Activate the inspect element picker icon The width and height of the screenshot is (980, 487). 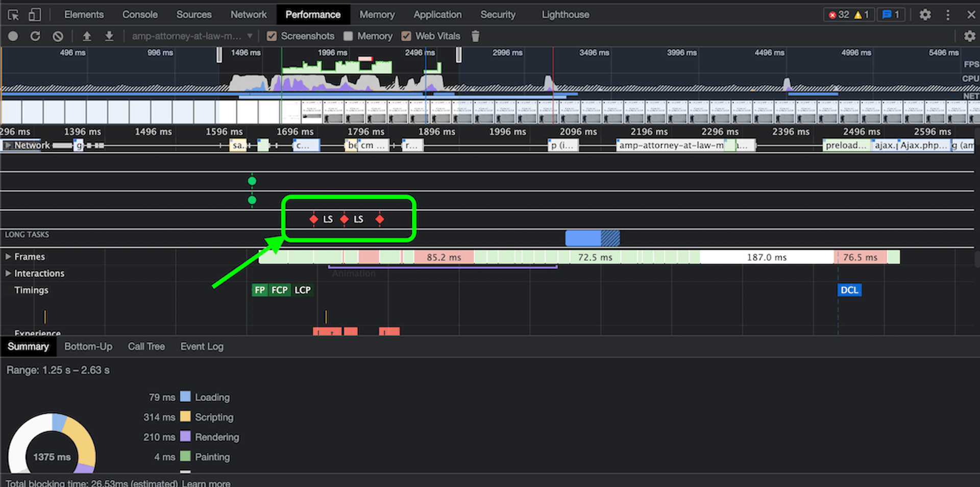pyautogui.click(x=13, y=15)
